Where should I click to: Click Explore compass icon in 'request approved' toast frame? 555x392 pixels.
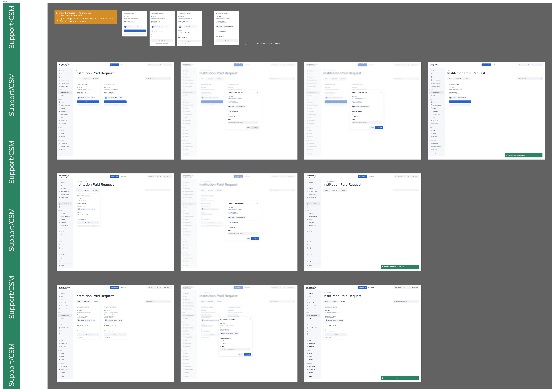tap(307, 331)
